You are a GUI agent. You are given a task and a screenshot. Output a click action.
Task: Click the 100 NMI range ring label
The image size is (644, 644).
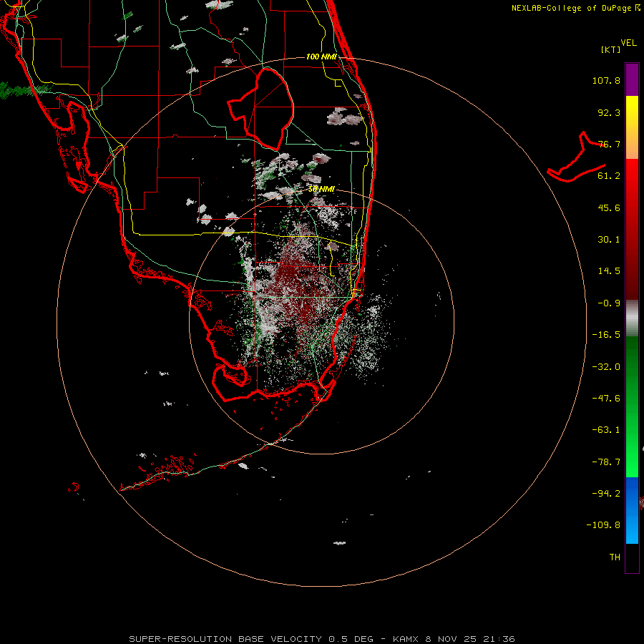coord(321,57)
